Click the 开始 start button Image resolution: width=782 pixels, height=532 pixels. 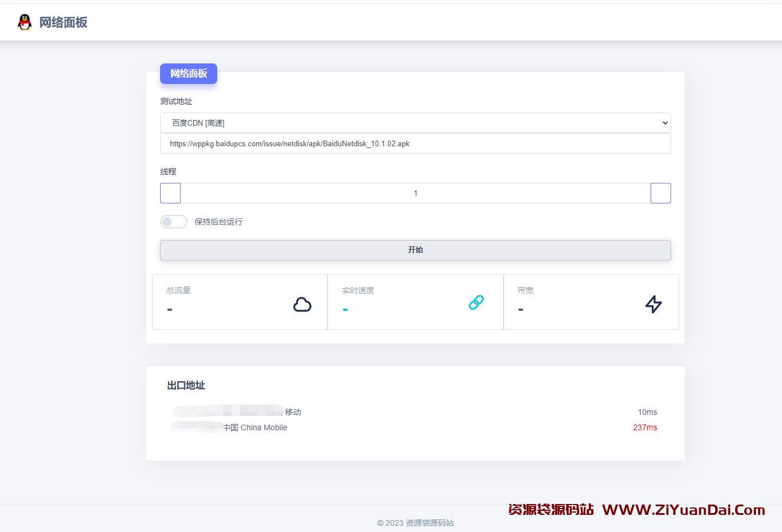[x=416, y=250]
